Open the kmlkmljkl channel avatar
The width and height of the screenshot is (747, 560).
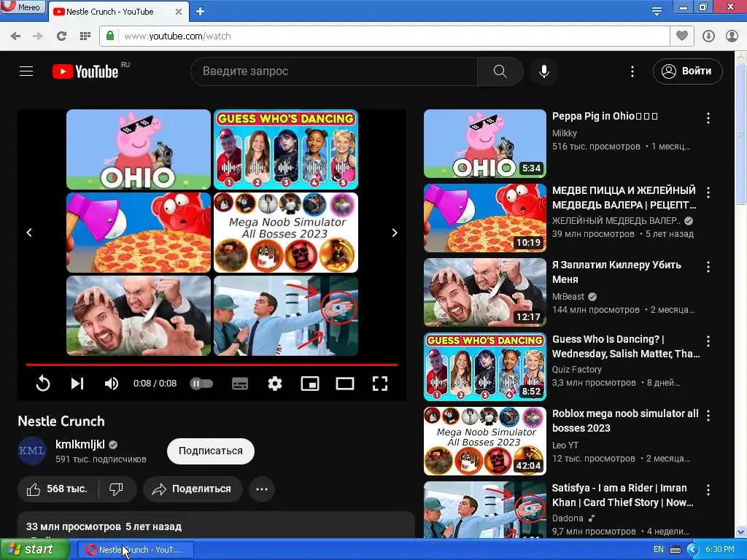32,451
